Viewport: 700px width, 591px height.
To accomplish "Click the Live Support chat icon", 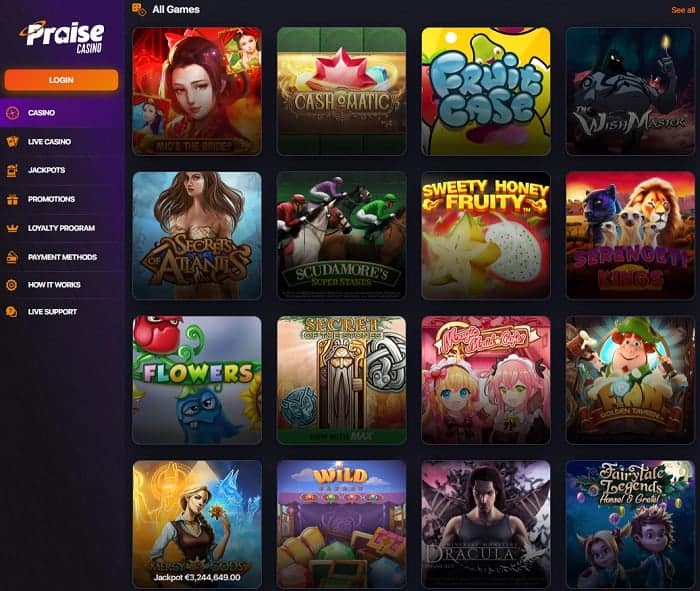I will pyautogui.click(x=12, y=312).
